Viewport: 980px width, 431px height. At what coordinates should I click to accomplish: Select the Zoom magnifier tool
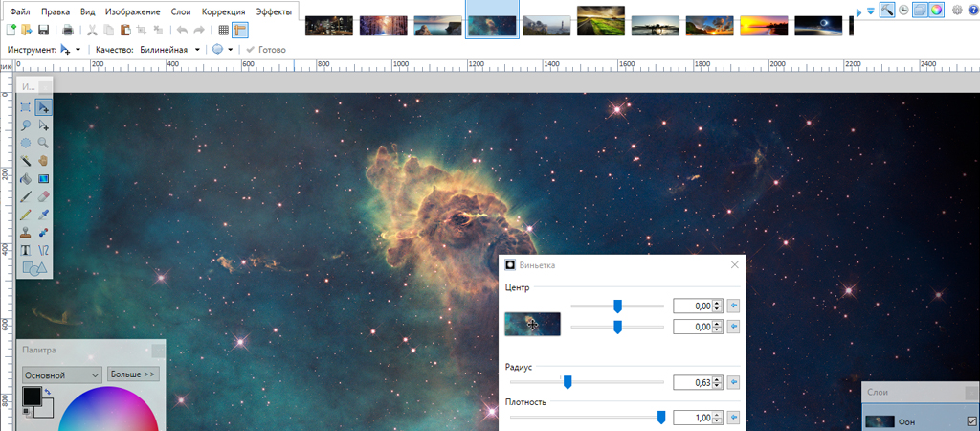[43, 143]
